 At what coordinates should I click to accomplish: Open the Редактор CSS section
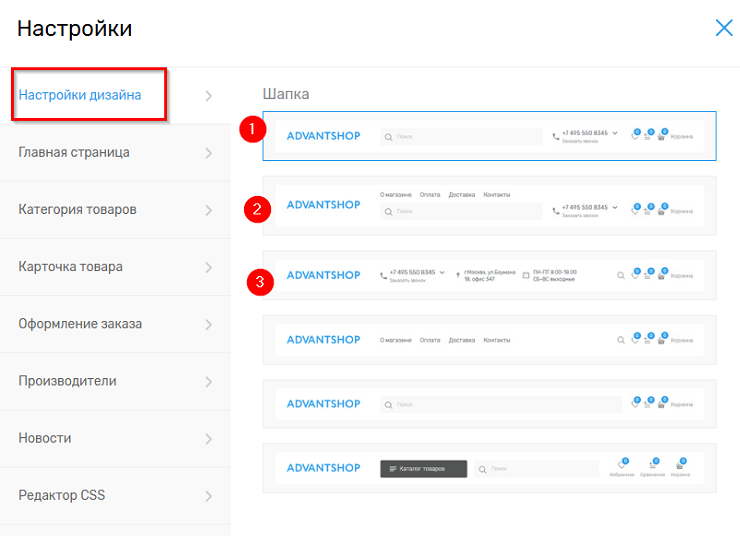[x=61, y=495]
